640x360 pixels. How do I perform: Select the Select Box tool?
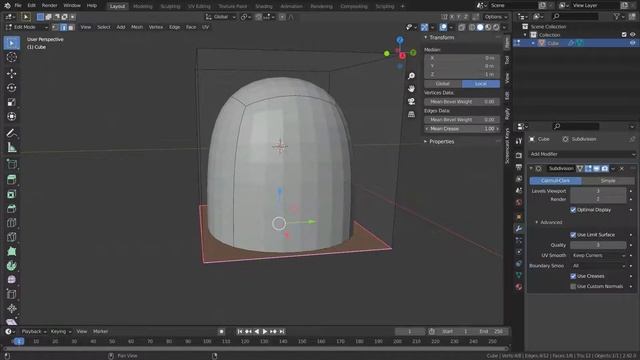(11, 43)
